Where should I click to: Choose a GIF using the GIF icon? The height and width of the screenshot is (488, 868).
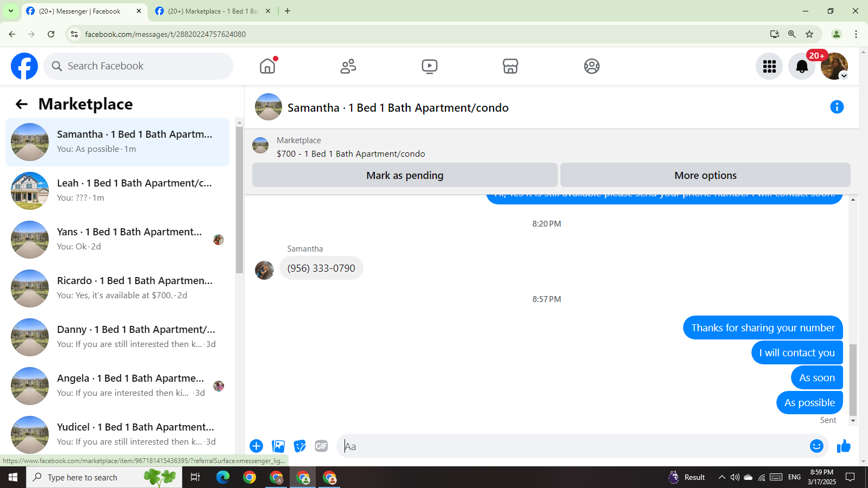coord(321,446)
